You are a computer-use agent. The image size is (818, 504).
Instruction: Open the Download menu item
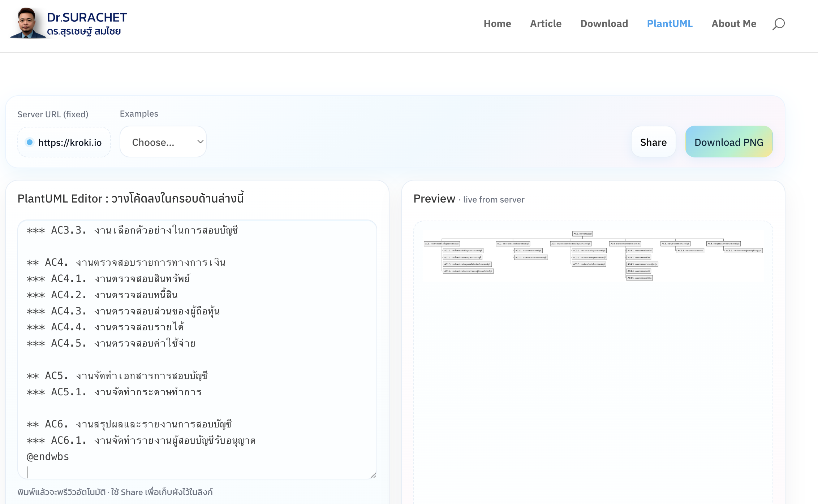click(604, 24)
